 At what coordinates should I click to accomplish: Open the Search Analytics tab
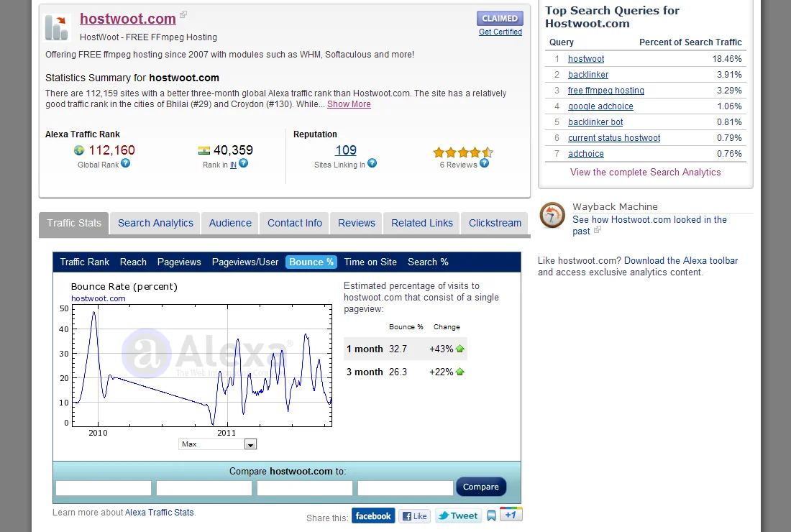pyautogui.click(x=155, y=223)
